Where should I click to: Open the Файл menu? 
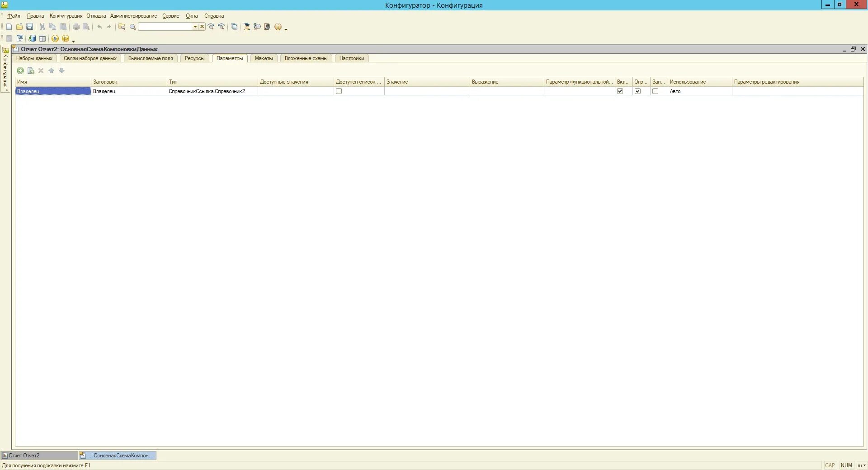pyautogui.click(x=14, y=16)
